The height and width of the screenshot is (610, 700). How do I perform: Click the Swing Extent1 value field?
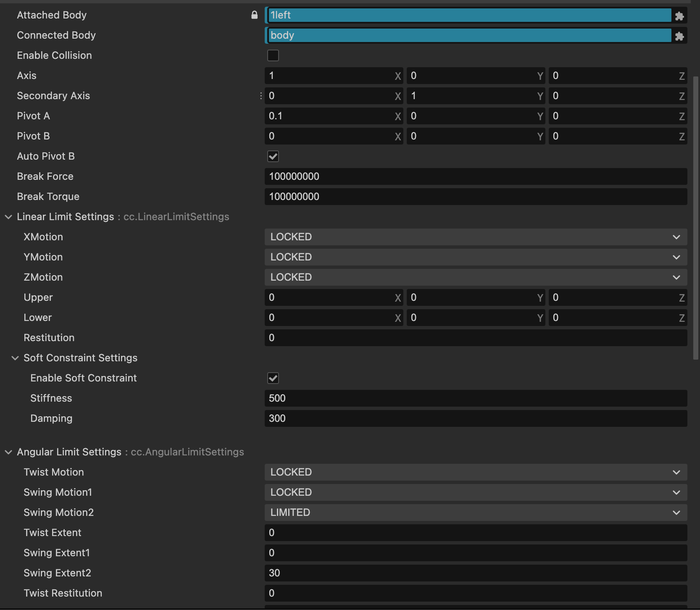pos(476,553)
